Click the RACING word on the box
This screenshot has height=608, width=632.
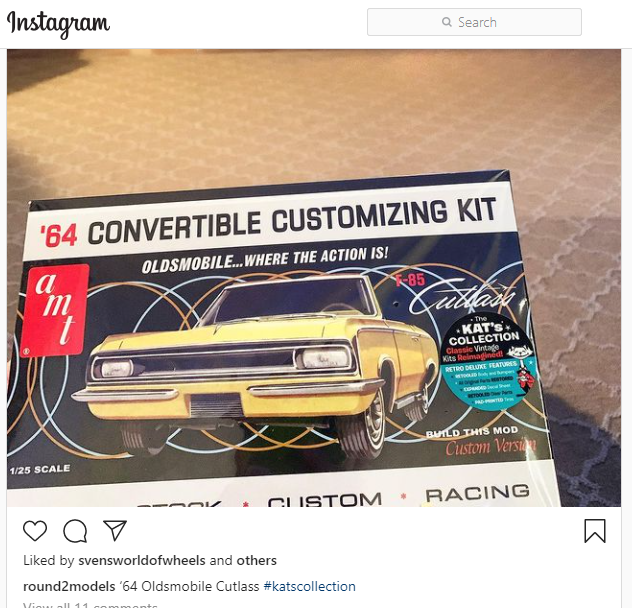click(477, 493)
